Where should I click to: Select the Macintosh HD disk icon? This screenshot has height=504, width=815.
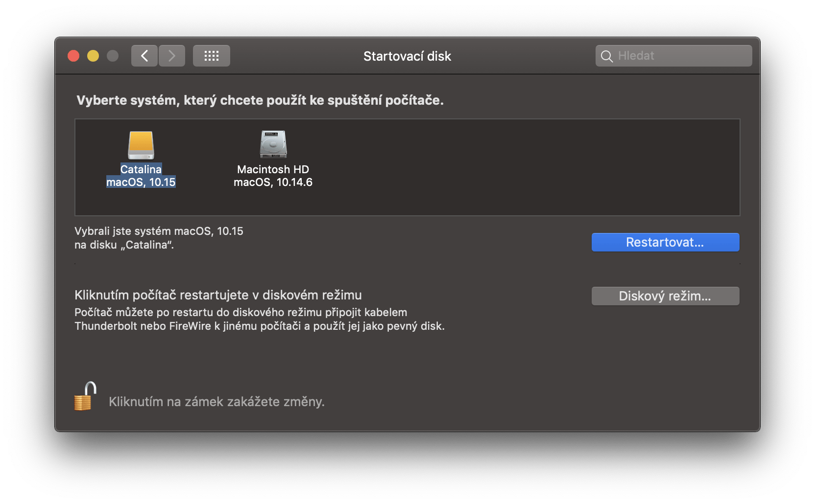[273, 144]
